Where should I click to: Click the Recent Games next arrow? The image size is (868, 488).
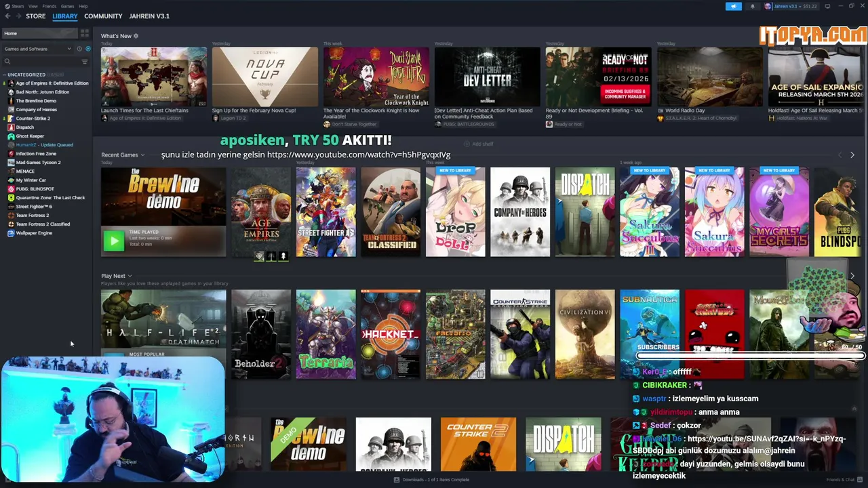[852, 155]
